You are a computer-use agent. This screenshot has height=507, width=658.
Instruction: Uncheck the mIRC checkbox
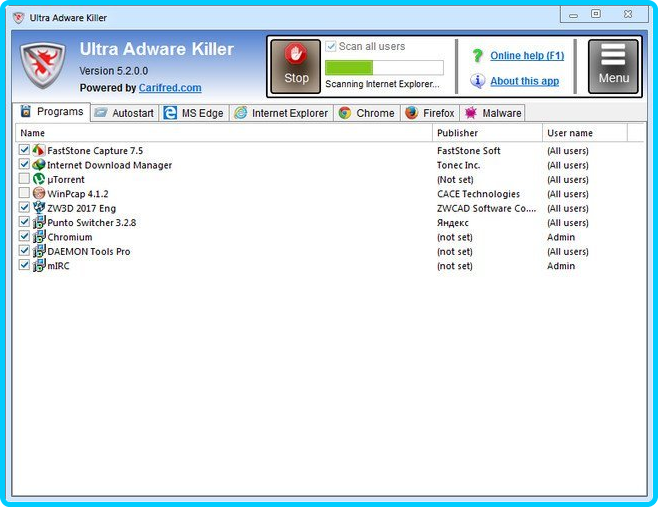click(24, 265)
